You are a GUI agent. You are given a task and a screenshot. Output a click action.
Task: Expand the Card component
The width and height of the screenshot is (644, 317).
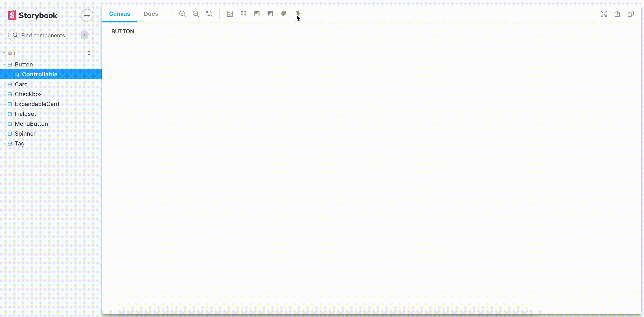pos(21,84)
